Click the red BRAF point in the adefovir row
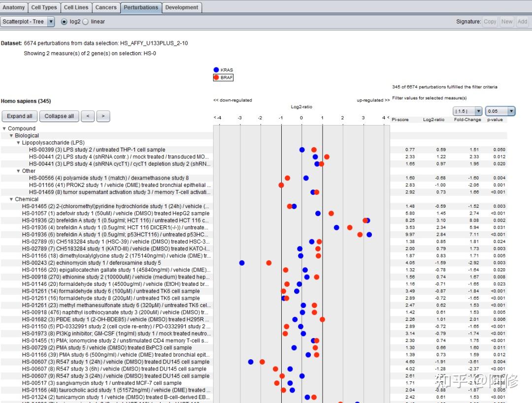 pyautogui.click(x=331, y=214)
